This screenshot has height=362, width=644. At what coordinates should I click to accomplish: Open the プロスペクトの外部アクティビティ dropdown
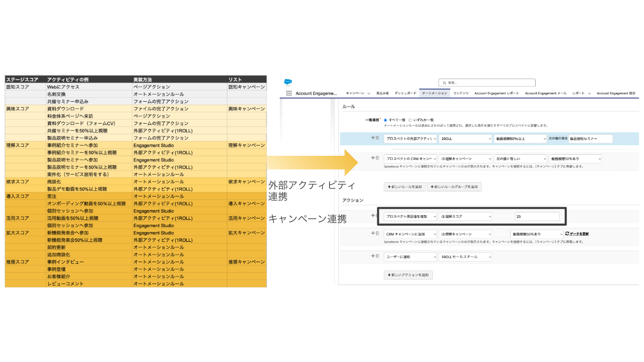[x=409, y=138]
